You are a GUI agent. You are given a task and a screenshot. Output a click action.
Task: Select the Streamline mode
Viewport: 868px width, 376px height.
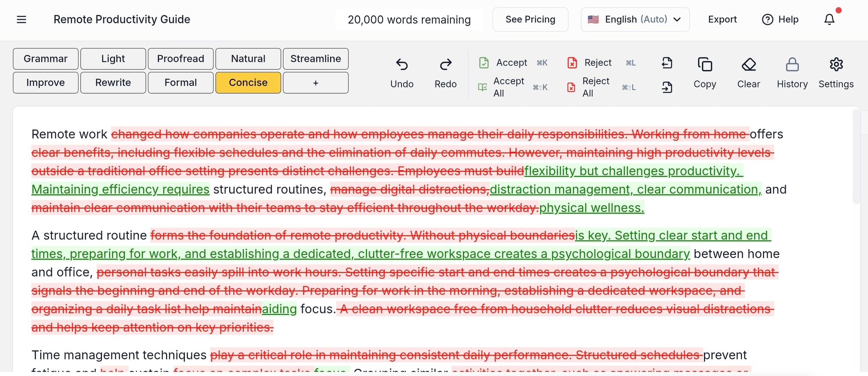pos(316,59)
